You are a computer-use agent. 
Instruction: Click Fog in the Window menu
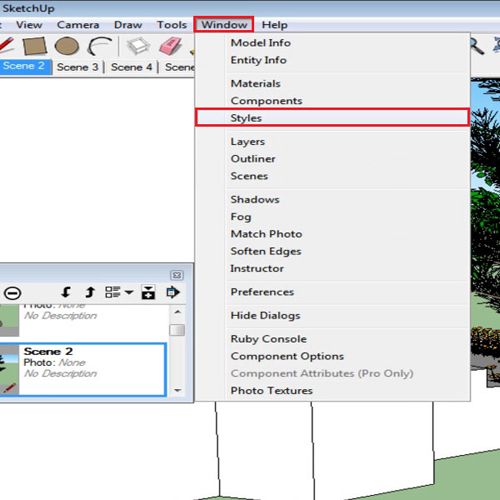click(333, 217)
